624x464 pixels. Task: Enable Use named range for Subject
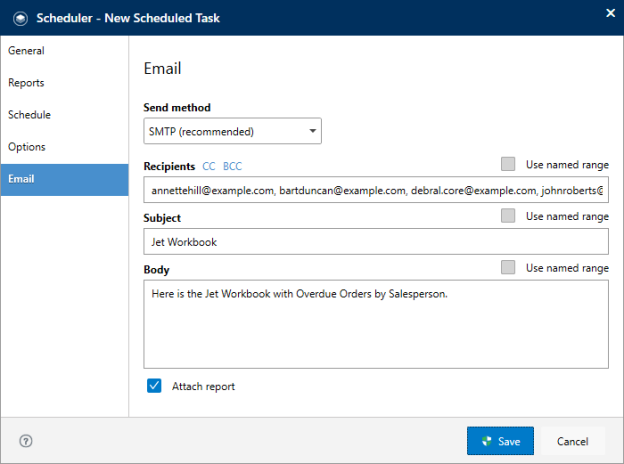pyautogui.click(x=508, y=216)
